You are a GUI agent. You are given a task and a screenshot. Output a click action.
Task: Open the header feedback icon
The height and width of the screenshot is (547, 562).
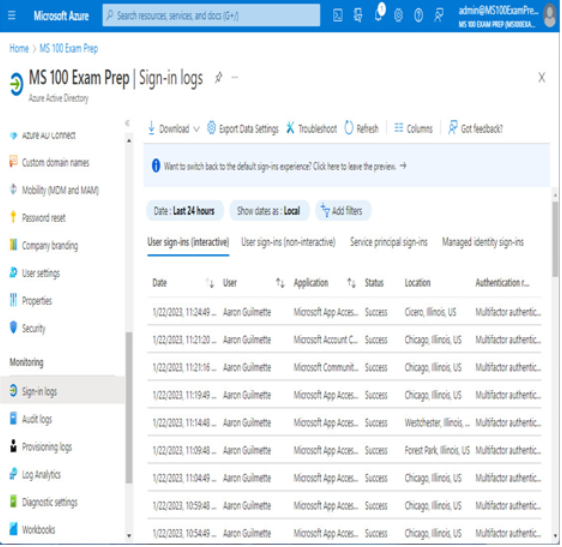pos(439,15)
